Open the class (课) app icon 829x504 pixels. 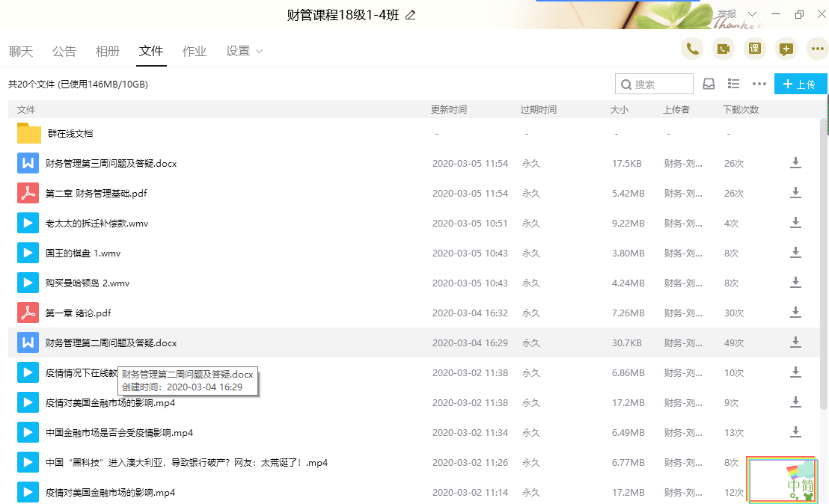(754, 49)
